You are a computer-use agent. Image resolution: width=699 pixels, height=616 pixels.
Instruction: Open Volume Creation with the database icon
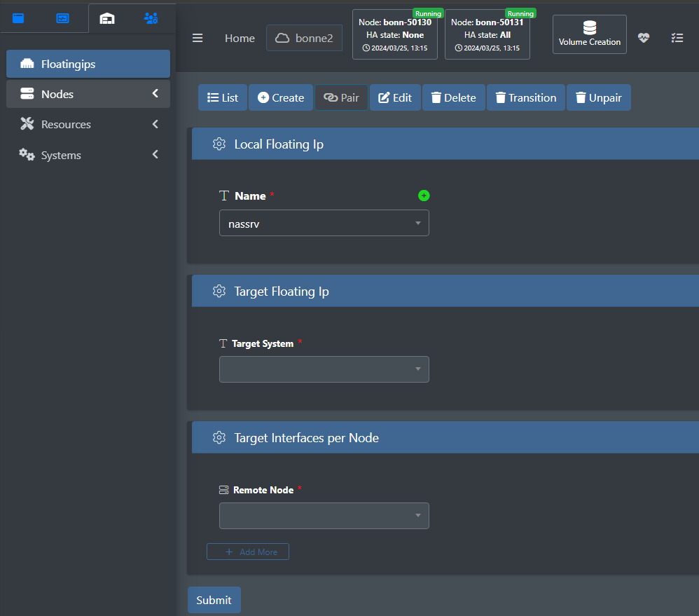click(x=589, y=34)
